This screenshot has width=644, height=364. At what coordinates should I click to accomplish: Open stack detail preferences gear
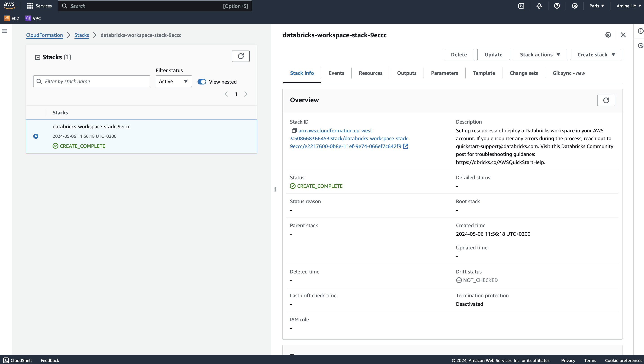608,35
